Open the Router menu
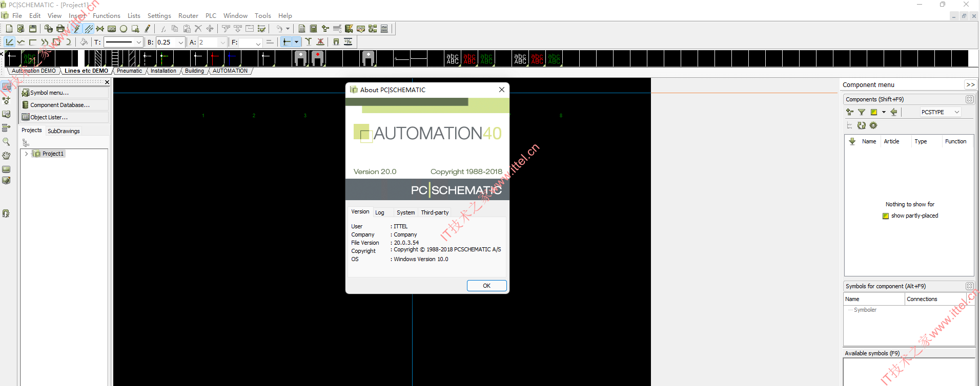 point(188,16)
